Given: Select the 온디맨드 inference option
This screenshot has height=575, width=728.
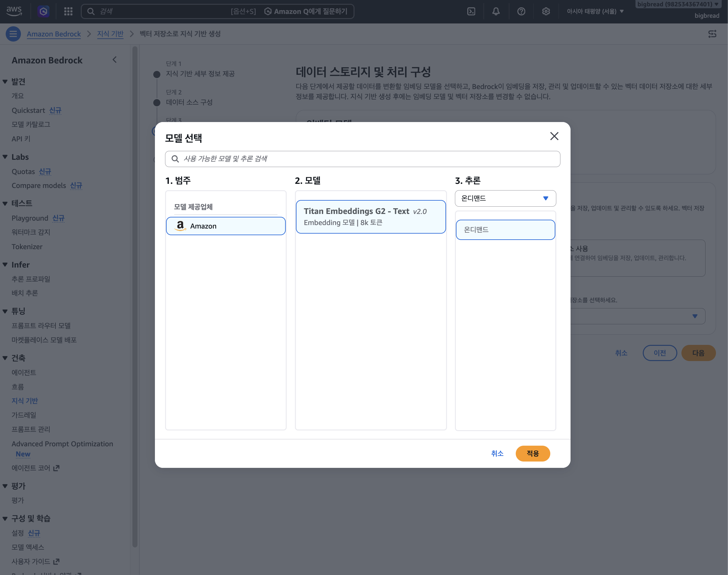Looking at the screenshot, I should [505, 229].
